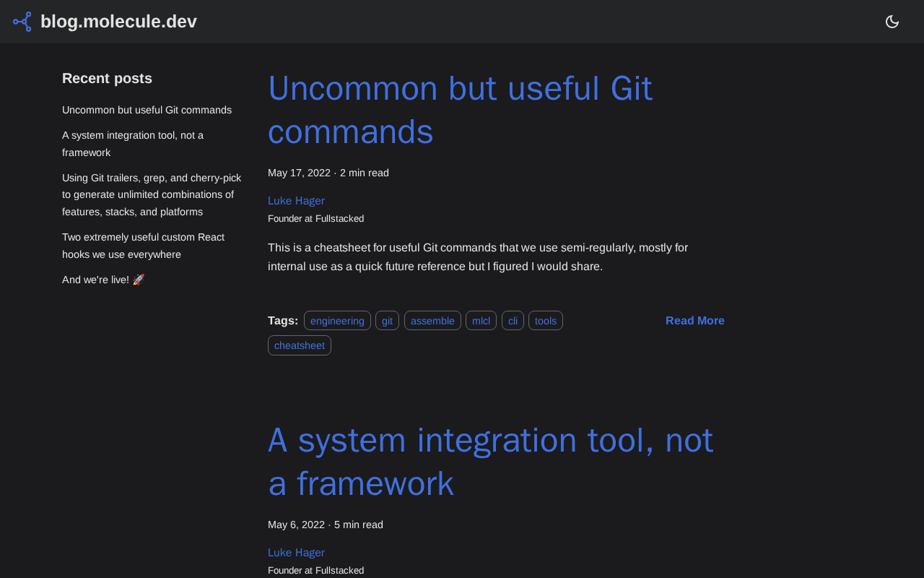Image resolution: width=924 pixels, height=578 pixels.
Task: Click the molecule logo icon
Action: click(22, 22)
